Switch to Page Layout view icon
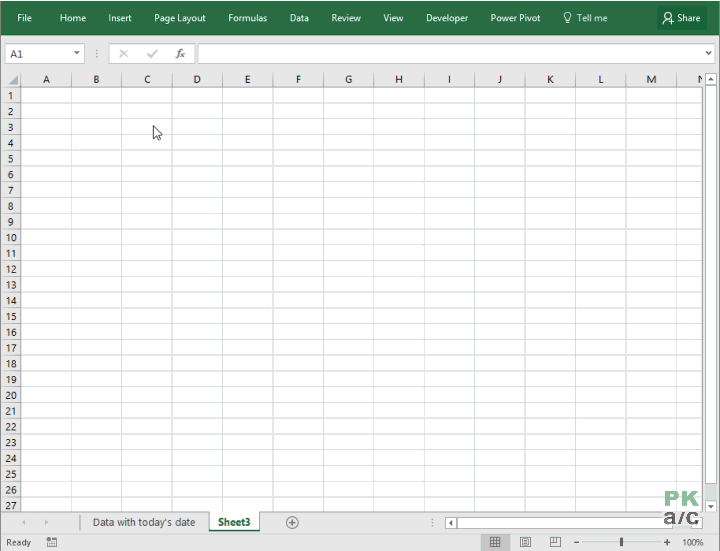720x551 pixels. 525,542
